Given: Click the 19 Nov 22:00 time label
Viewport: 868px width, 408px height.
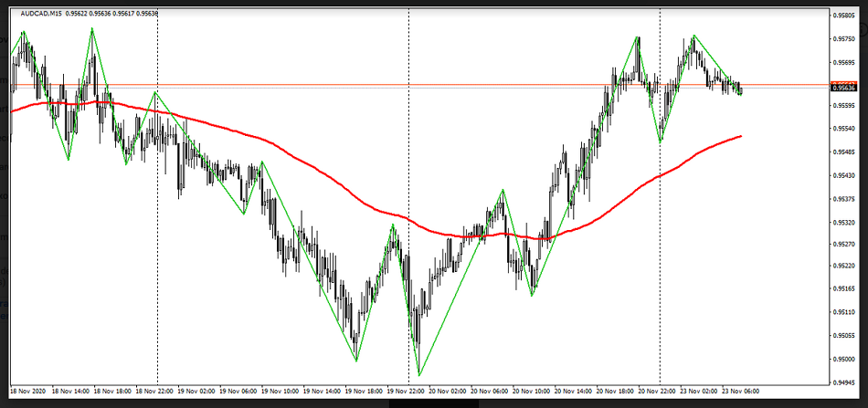Looking at the screenshot, I should (406, 390).
